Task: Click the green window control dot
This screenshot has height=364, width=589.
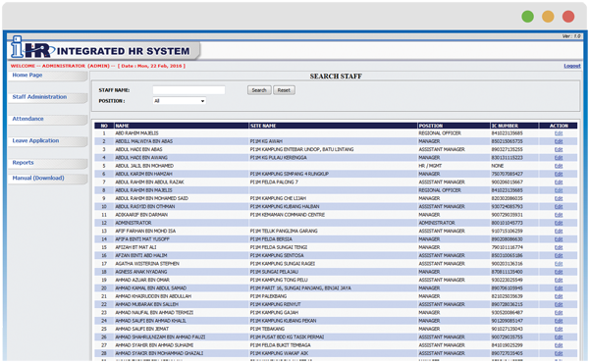Action: 528,17
